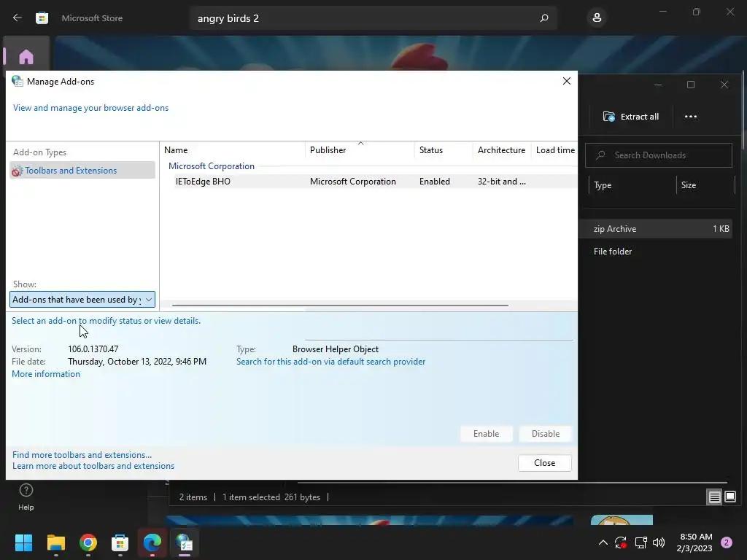Sort add-ons by Name column

(233, 150)
